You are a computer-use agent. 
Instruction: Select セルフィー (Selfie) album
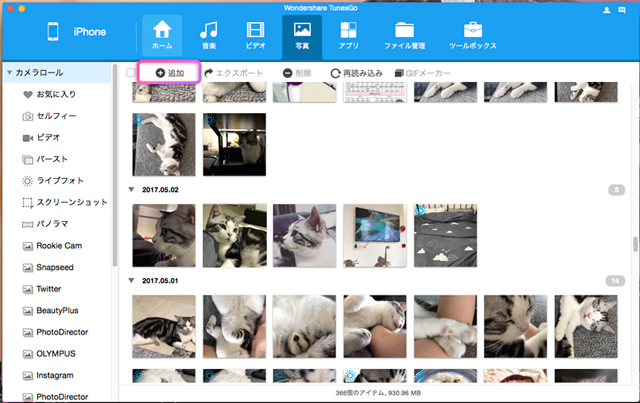coord(56,116)
